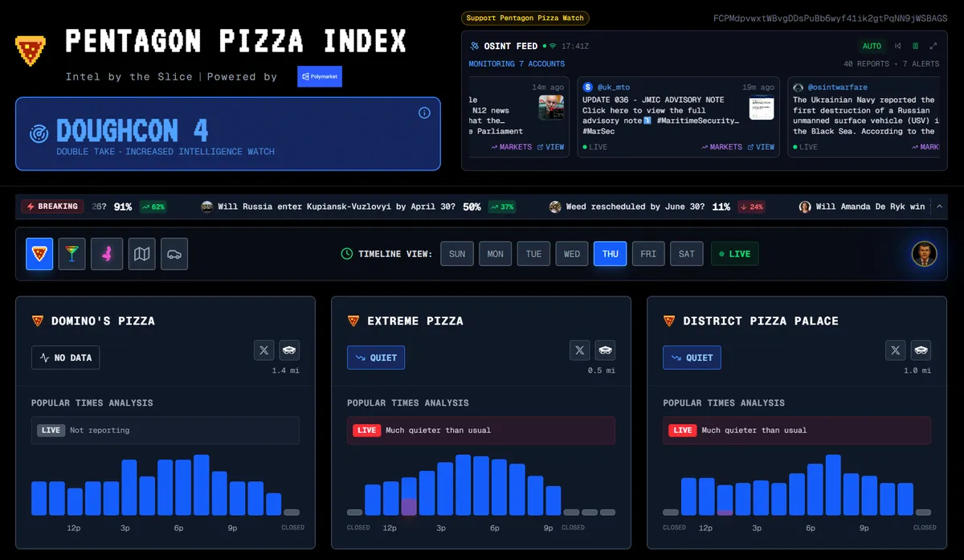Viewport: 964px width, 560px height.
Task: Expand the DOUGHCON 4 info icon
Action: pos(424,112)
